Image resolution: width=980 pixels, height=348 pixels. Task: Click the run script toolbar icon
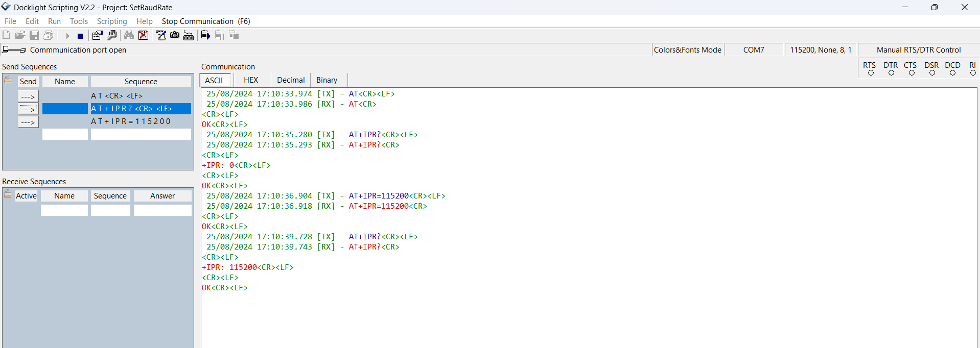[205, 35]
